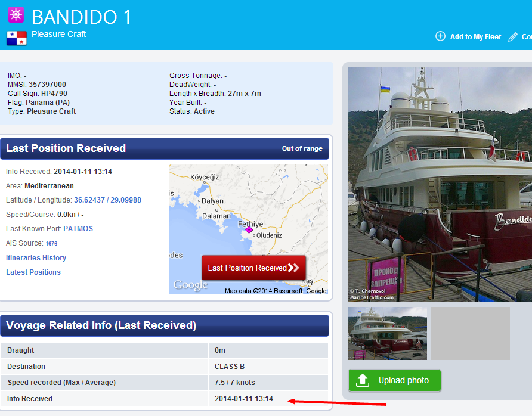Open the Latest Positions link
Screen dimensions: 532x416
tap(33, 272)
